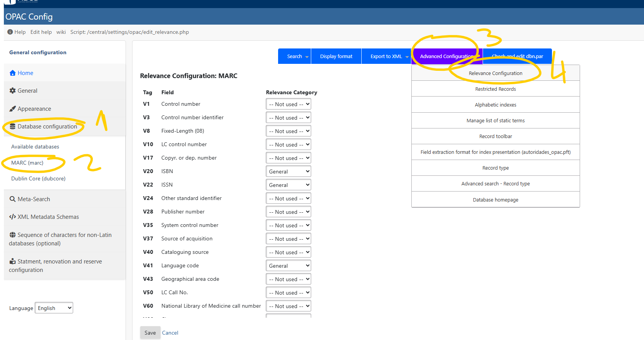Open the Language dropdown set to English
This screenshot has width=644, height=340.
pyautogui.click(x=54, y=308)
